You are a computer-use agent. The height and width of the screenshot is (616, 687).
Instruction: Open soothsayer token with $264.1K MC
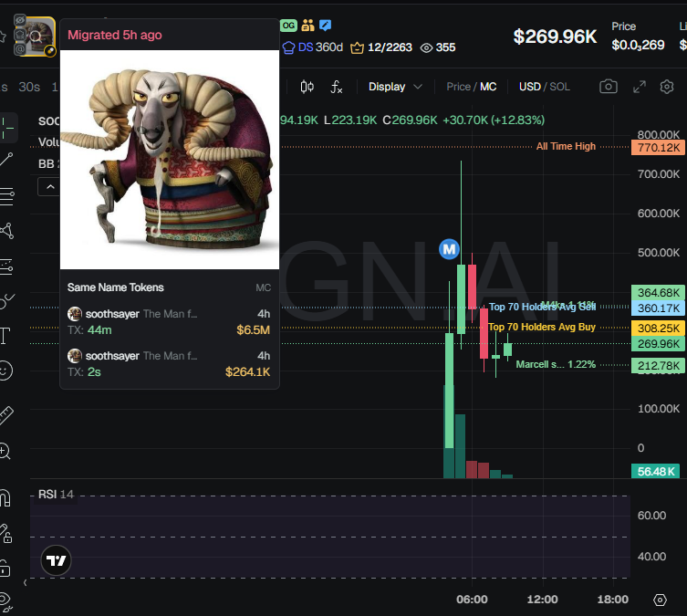coord(169,363)
